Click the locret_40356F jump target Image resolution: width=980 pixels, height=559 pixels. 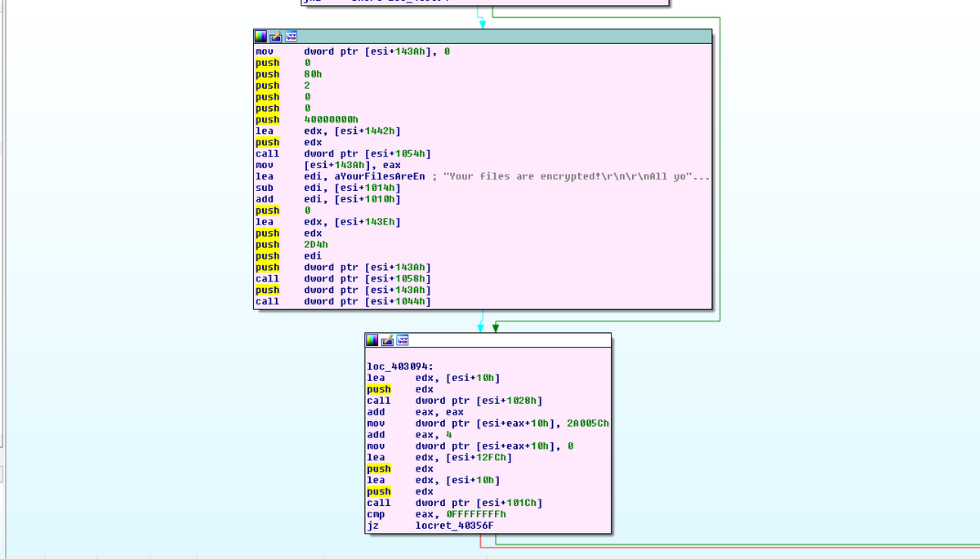(x=454, y=526)
